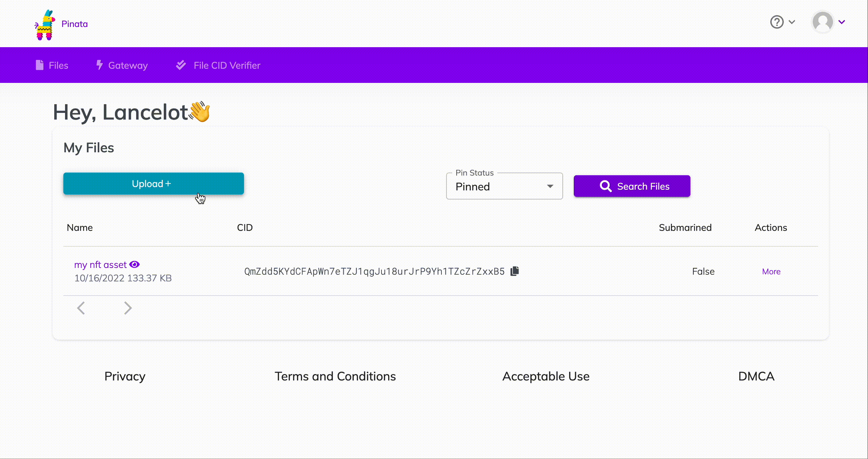Screen dimensions: 868x459
Task: Switch to the Gateway section
Action: [128, 65]
